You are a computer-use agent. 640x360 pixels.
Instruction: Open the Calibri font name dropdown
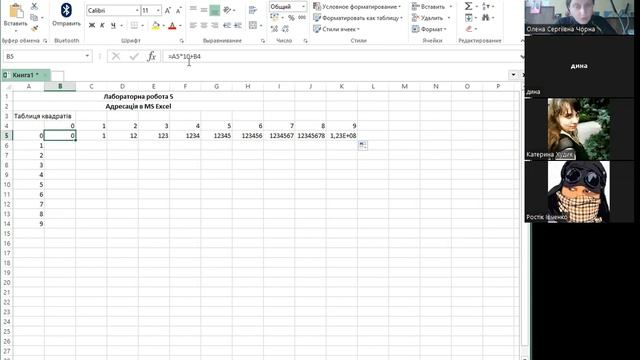137,11
